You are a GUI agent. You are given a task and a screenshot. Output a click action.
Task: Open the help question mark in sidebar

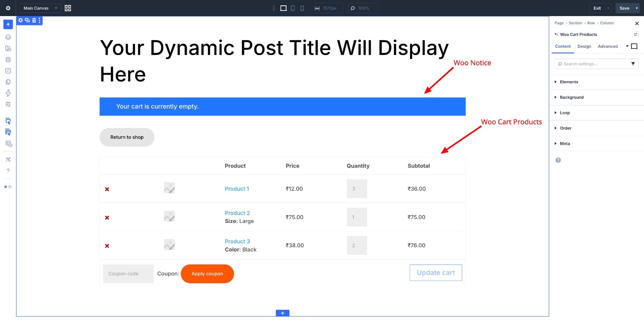pyautogui.click(x=8, y=171)
